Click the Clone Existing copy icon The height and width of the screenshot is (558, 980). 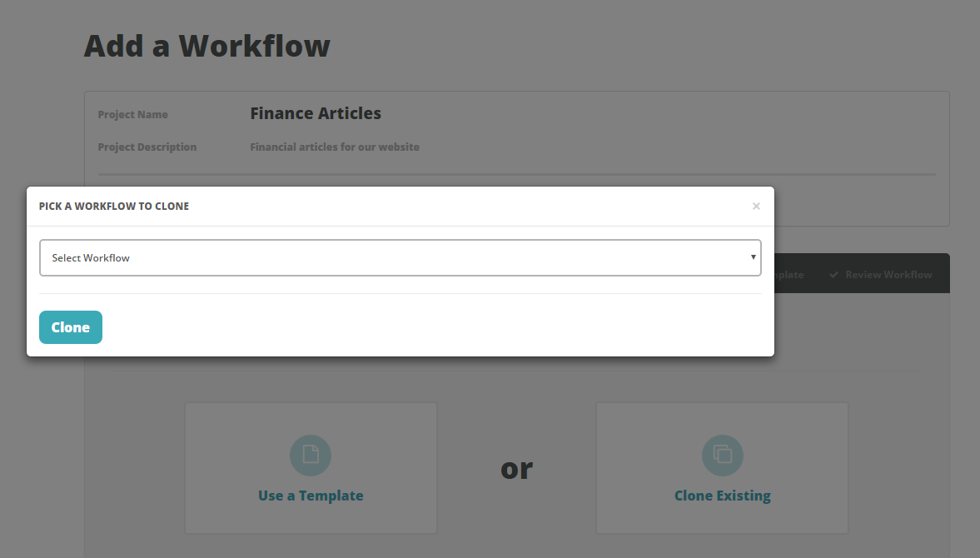click(723, 455)
